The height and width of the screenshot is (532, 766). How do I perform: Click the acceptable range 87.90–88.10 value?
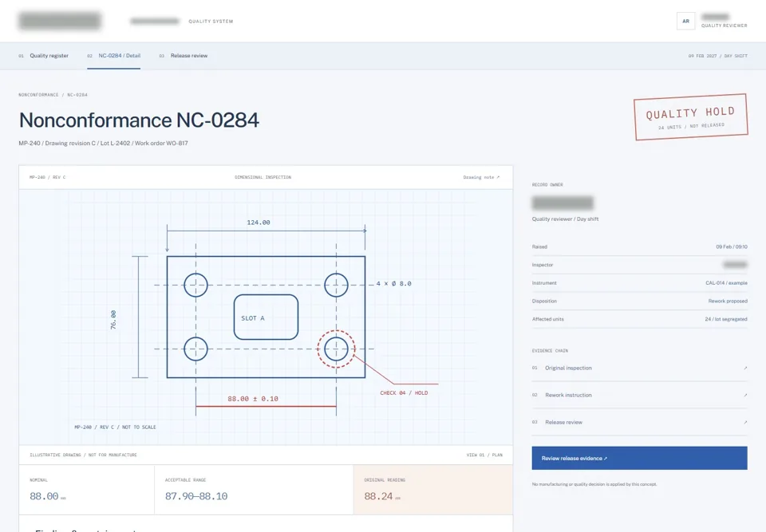[196, 496]
